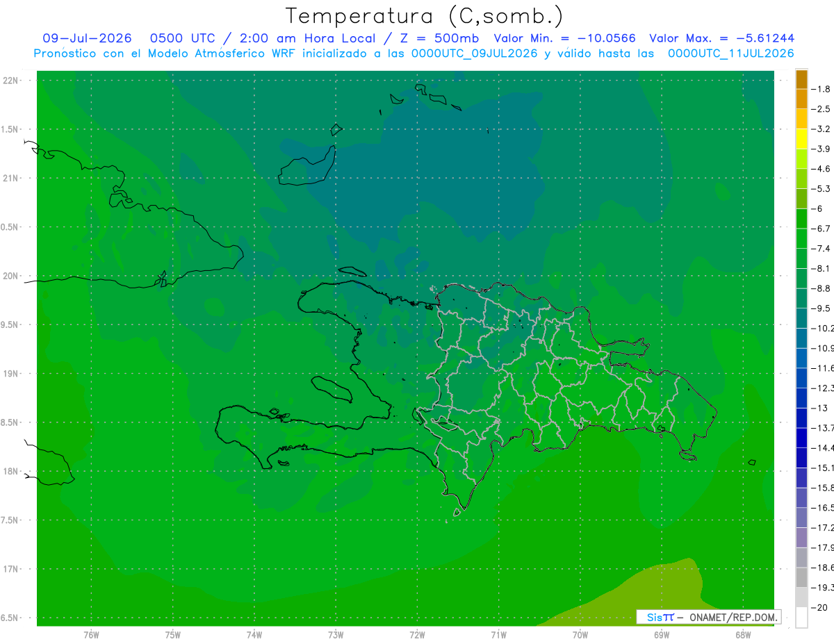
Task: Click the '17N' latitude label
Action: (10, 569)
